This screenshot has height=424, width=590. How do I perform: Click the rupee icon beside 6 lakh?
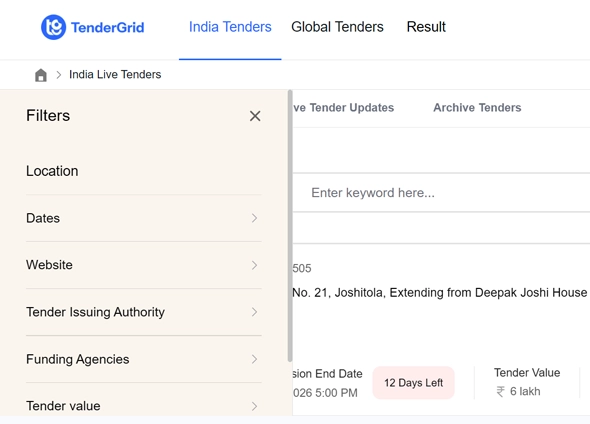(x=500, y=392)
